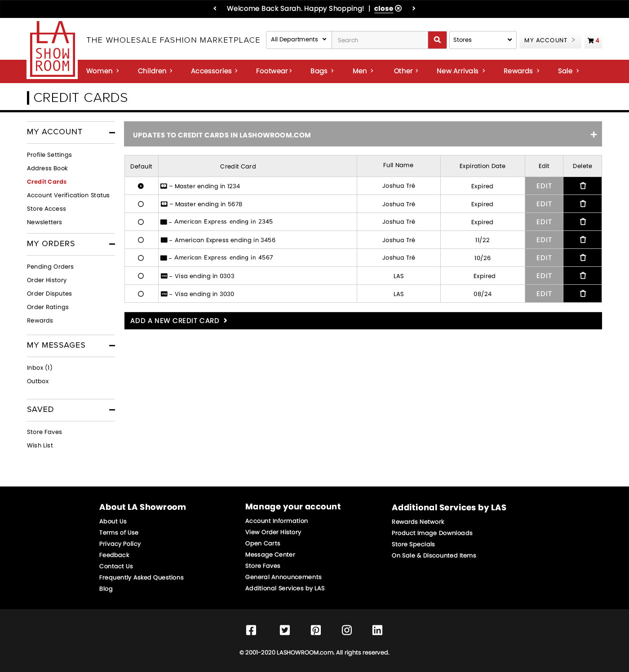Expand the Updates to Credit Cards panel
Image resolution: width=629 pixels, height=672 pixels.
click(594, 134)
